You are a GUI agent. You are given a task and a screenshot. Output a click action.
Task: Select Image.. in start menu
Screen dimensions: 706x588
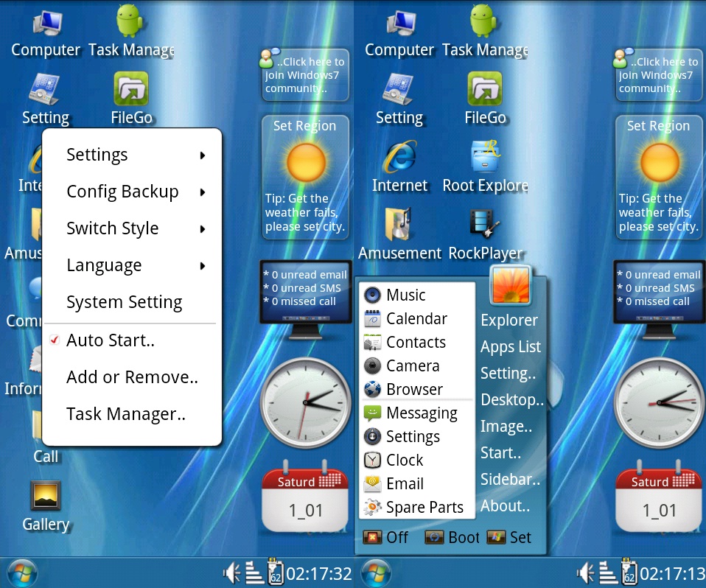506,427
